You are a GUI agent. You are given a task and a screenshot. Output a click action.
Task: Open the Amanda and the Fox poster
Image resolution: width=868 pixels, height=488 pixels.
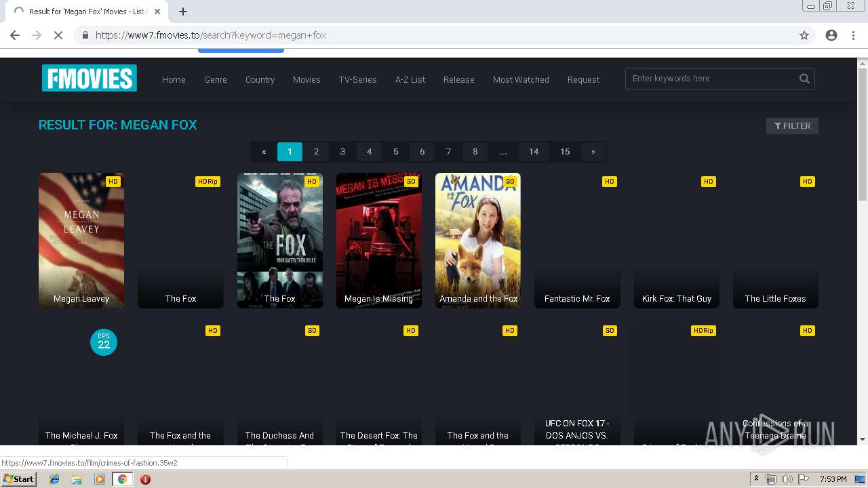click(x=478, y=241)
